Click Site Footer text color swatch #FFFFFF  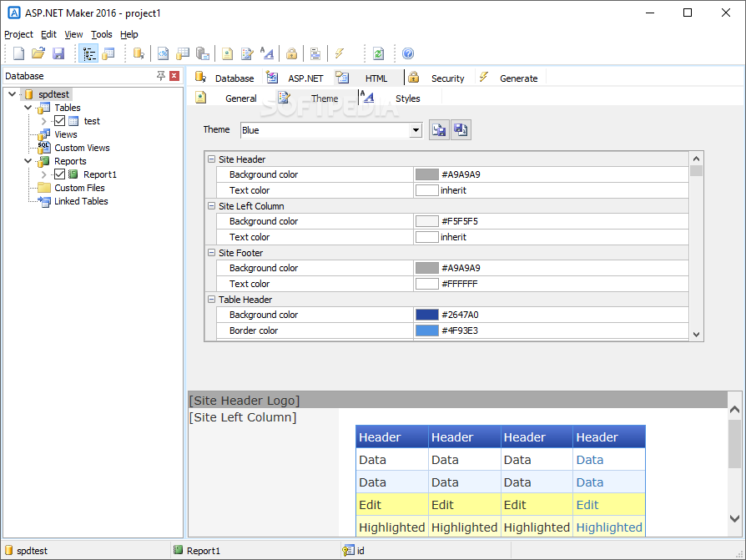(x=426, y=284)
